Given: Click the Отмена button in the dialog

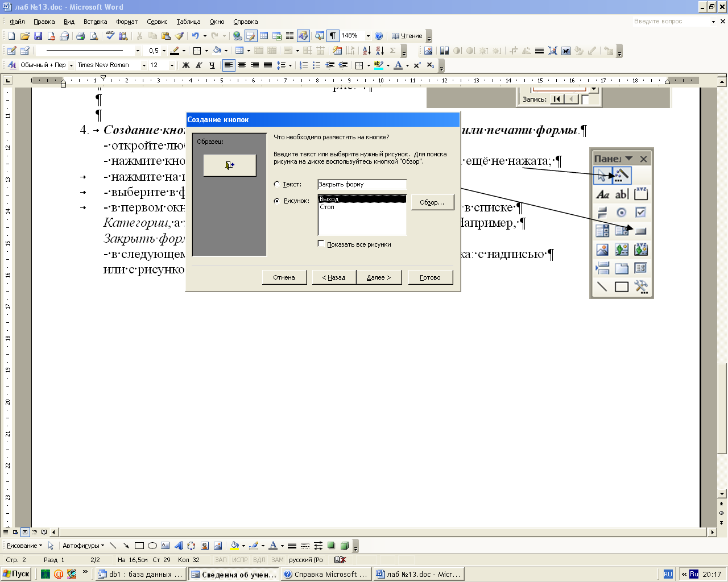Looking at the screenshot, I should 284,277.
